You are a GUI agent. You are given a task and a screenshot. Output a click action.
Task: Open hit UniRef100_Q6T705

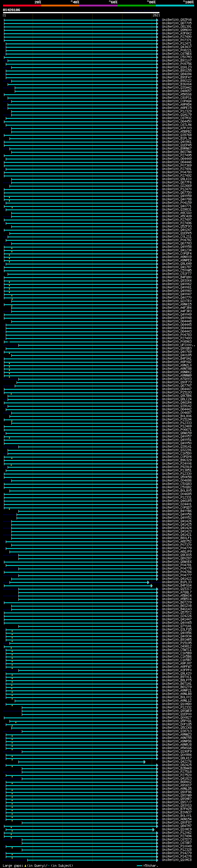tap(177, 23)
